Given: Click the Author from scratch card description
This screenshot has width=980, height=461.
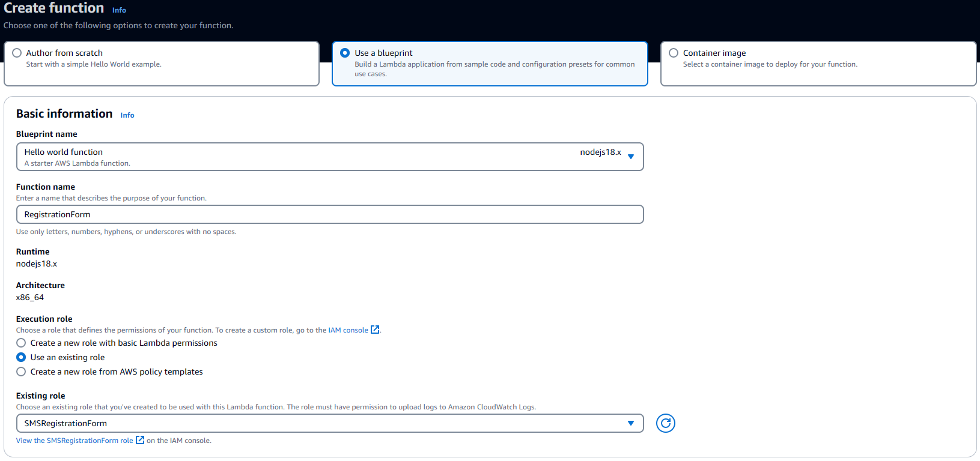Looking at the screenshot, I should click(x=94, y=64).
